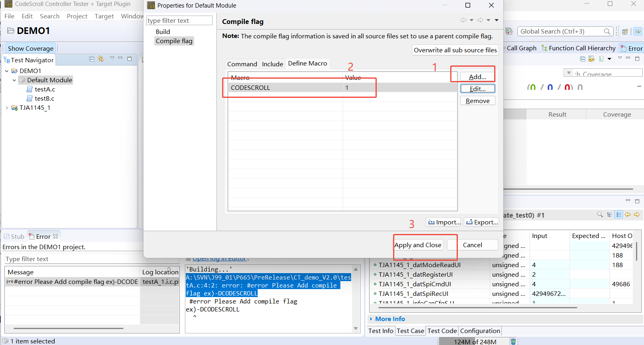
Task: Click the Remove macro button
Action: [477, 101]
